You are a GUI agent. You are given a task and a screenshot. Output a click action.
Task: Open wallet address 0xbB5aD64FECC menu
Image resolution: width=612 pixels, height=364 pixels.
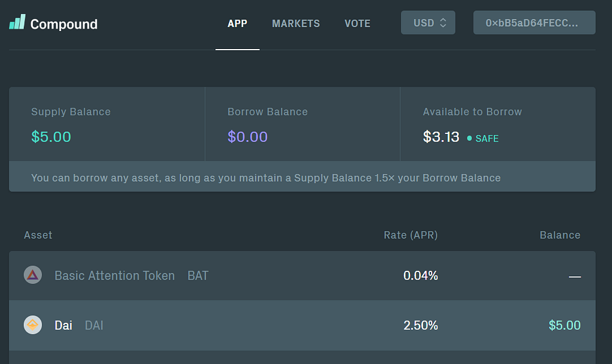pos(534,23)
